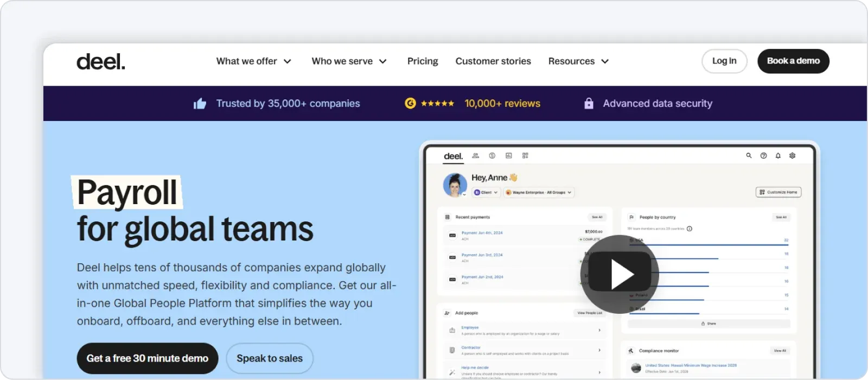The image size is (868, 380).
Task: Click the Log in button
Action: 724,61
